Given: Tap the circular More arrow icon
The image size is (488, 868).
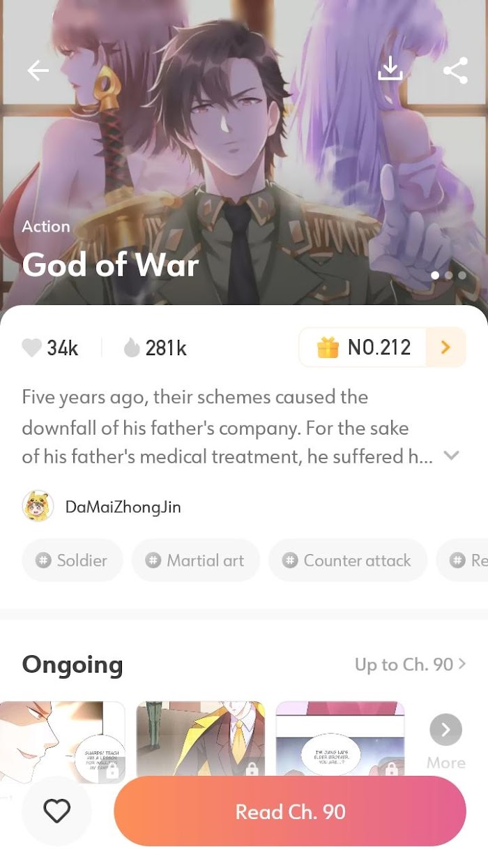Looking at the screenshot, I should coord(446,731).
